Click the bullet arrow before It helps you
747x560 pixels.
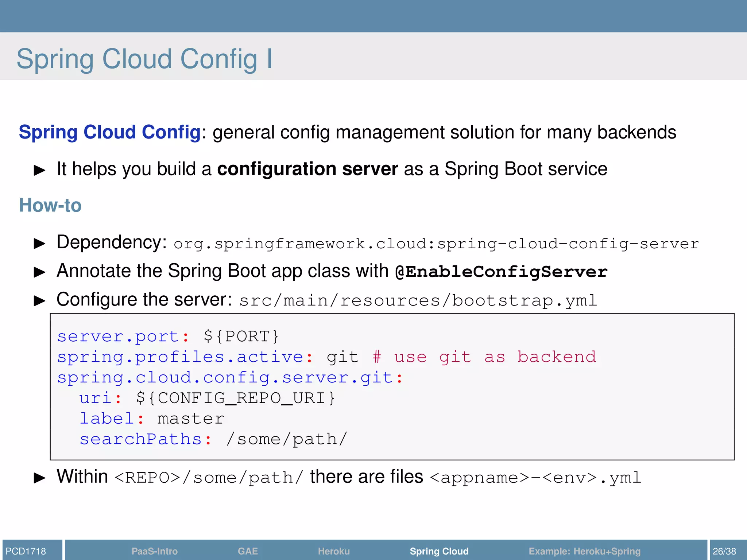tap(39, 170)
